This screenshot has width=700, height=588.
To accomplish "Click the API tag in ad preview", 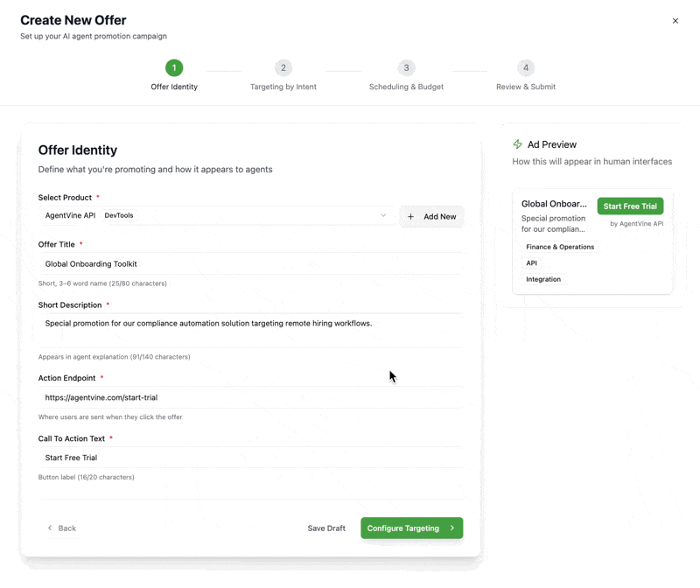I will (531, 263).
